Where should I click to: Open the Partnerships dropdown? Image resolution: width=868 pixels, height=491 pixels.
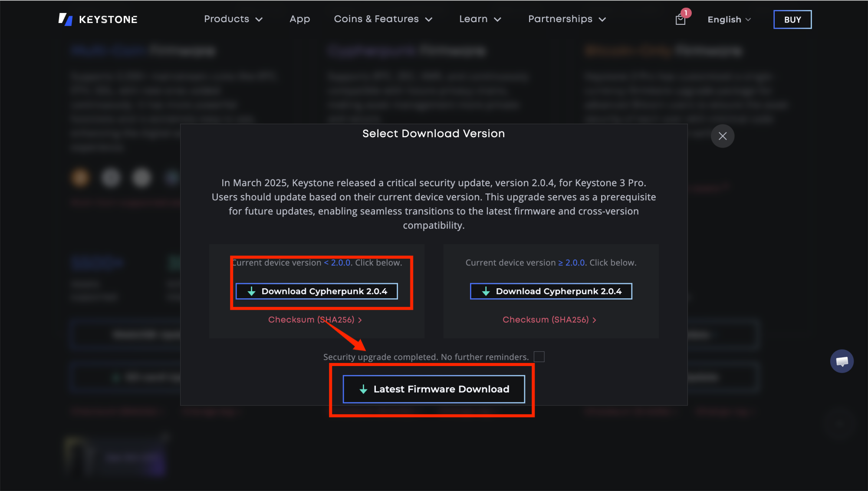567,19
